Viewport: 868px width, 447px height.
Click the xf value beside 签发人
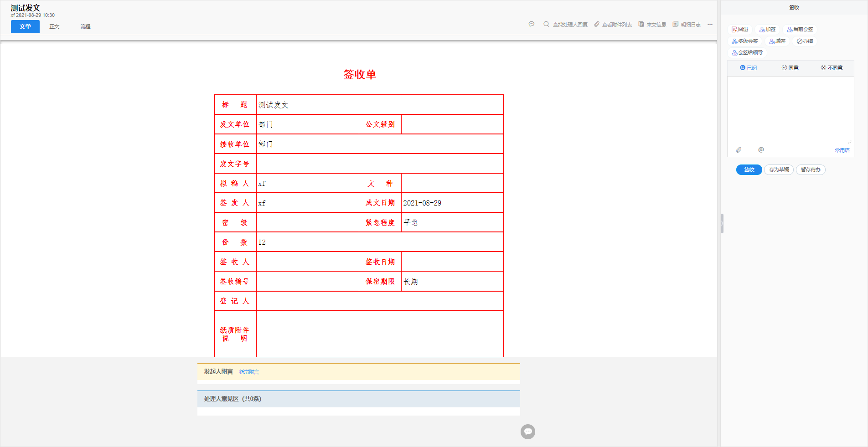pos(262,203)
